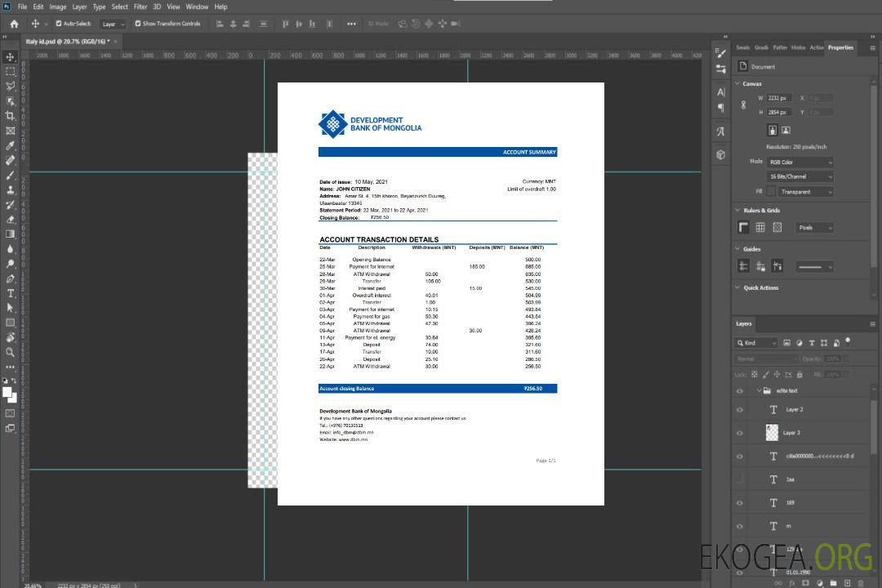
Task: Click the Layer 3 thumbnail
Action: pyautogui.click(x=772, y=433)
